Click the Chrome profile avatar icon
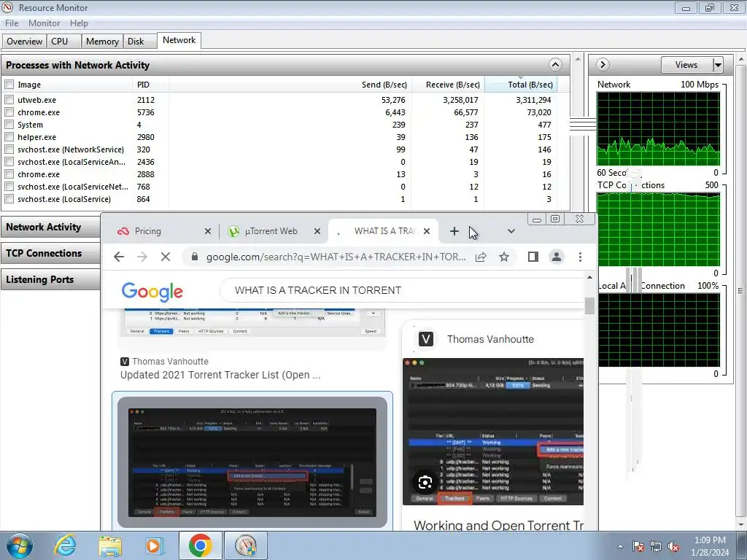 [556, 257]
